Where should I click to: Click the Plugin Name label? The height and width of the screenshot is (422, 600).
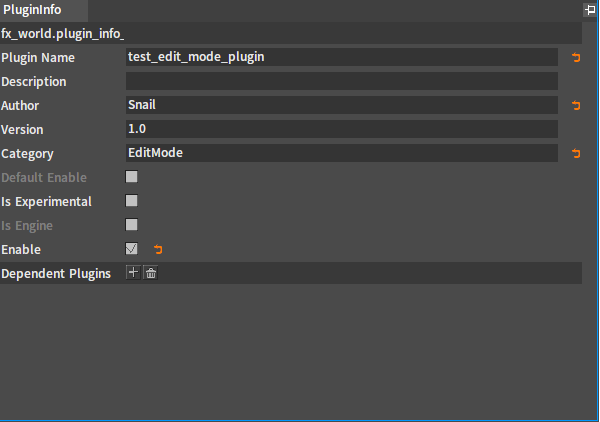38,58
